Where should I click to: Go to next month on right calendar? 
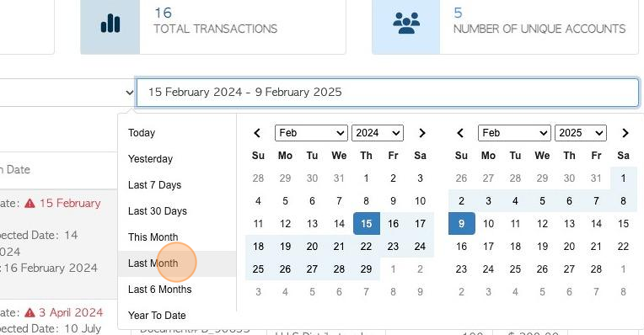click(625, 133)
